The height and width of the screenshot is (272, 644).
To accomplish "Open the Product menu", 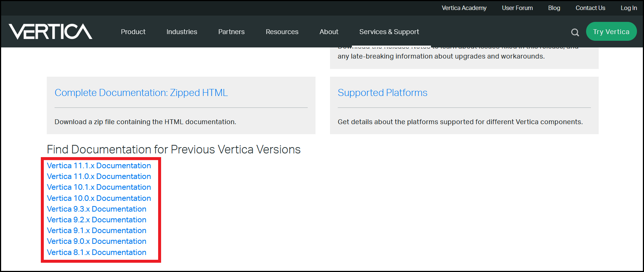I will 133,32.
